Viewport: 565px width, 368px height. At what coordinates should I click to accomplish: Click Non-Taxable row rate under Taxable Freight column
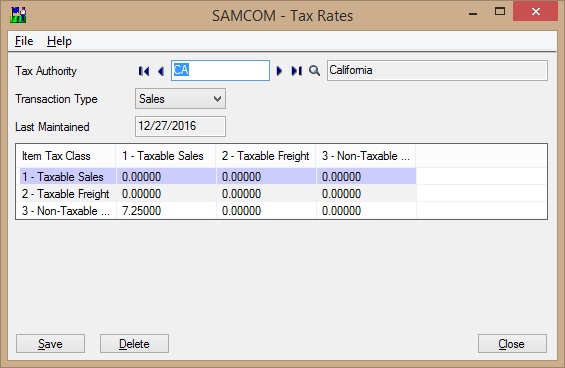coord(266,210)
